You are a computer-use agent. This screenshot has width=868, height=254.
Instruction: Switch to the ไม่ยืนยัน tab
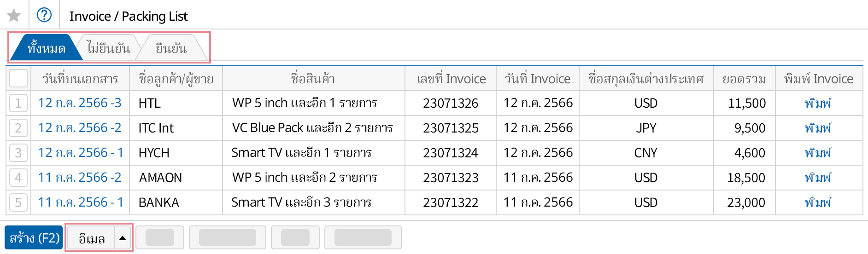tap(109, 48)
